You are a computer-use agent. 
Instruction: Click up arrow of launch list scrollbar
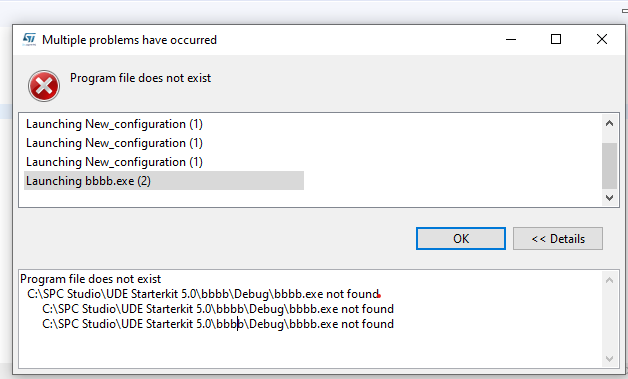click(609, 123)
